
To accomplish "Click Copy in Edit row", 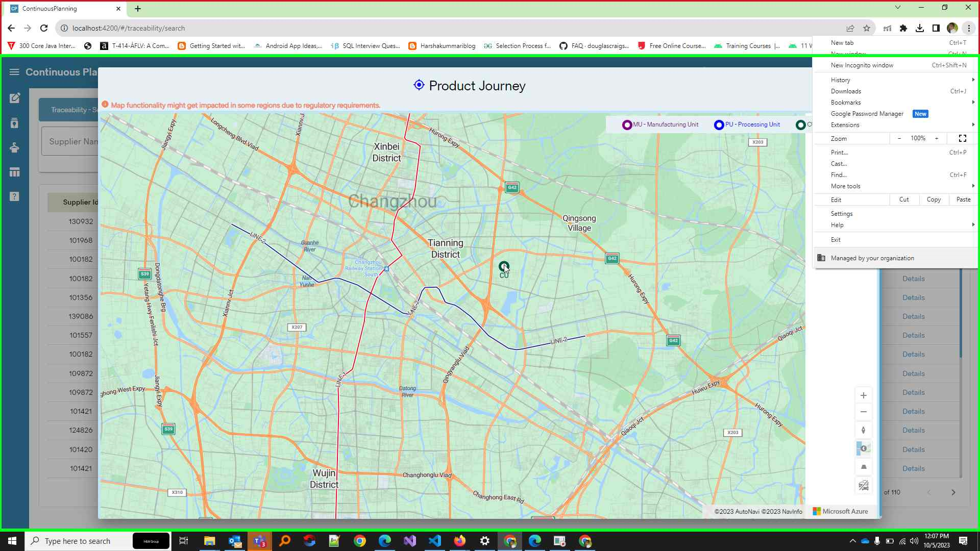I will tap(934, 199).
